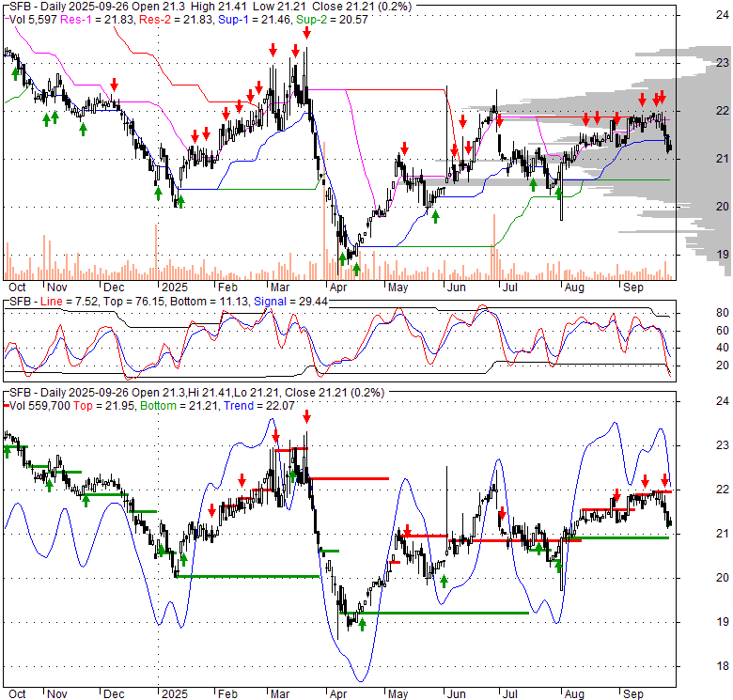Image resolution: width=733 pixels, height=700 pixels.
Task: Click the green buy arrow below the late-May low in top chart
Action: click(436, 216)
